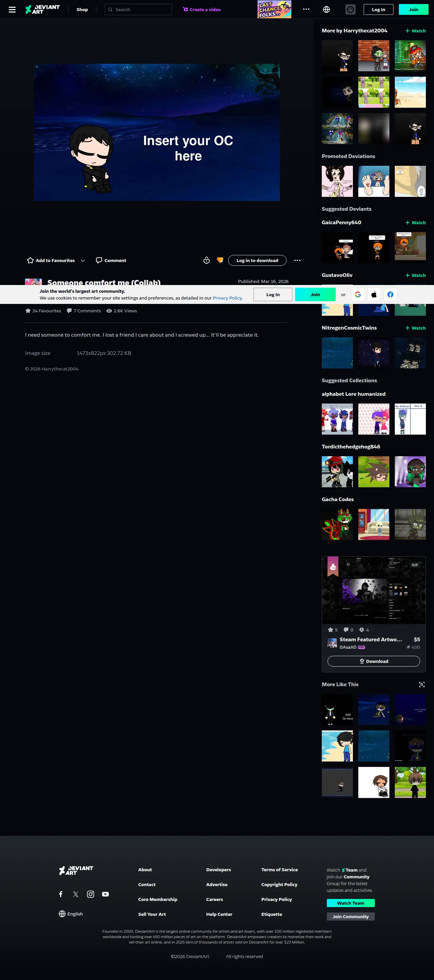The image size is (434, 980).
Task: Sign in with Apple icon
Action: click(374, 294)
